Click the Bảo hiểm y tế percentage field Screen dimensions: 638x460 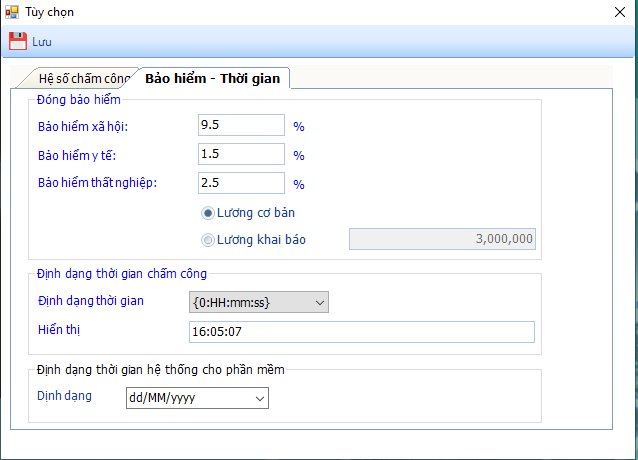tap(241, 154)
